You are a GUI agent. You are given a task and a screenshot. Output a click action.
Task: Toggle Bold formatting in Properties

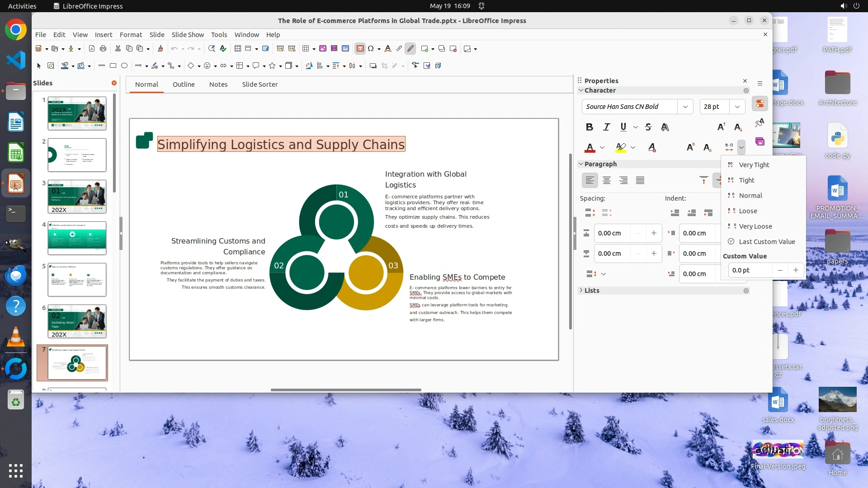pyautogui.click(x=589, y=127)
